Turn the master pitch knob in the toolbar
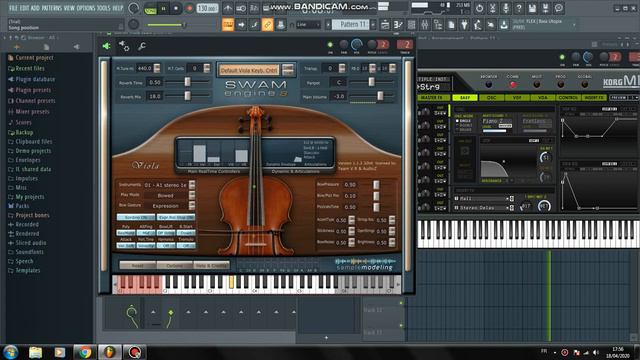Image resolution: width=640 pixels, height=360 pixels. coord(133,24)
